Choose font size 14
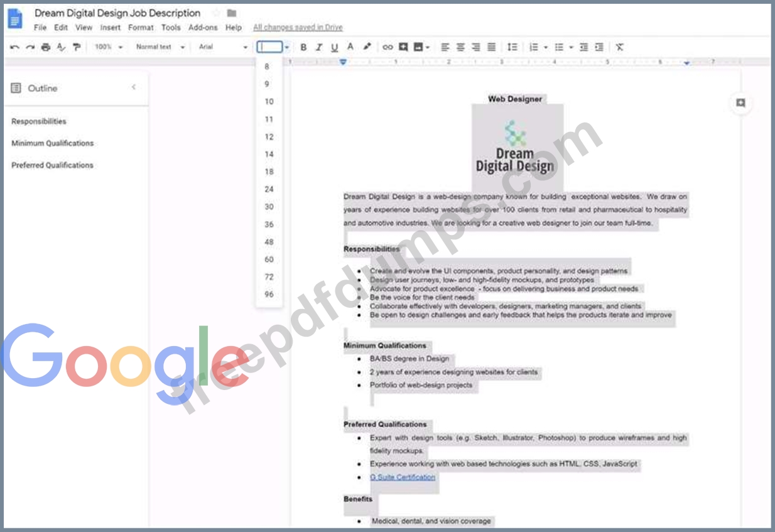 tap(269, 155)
